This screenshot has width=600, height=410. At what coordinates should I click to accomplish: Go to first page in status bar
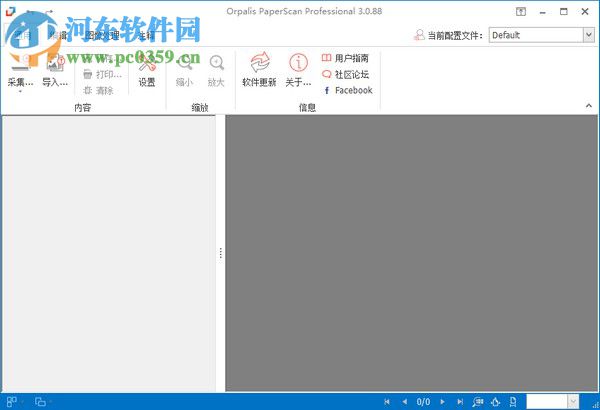point(387,402)
